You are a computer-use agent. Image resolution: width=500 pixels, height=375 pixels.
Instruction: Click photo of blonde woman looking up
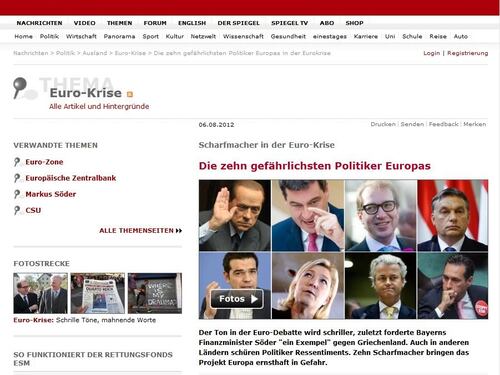(x=308, y=286)
